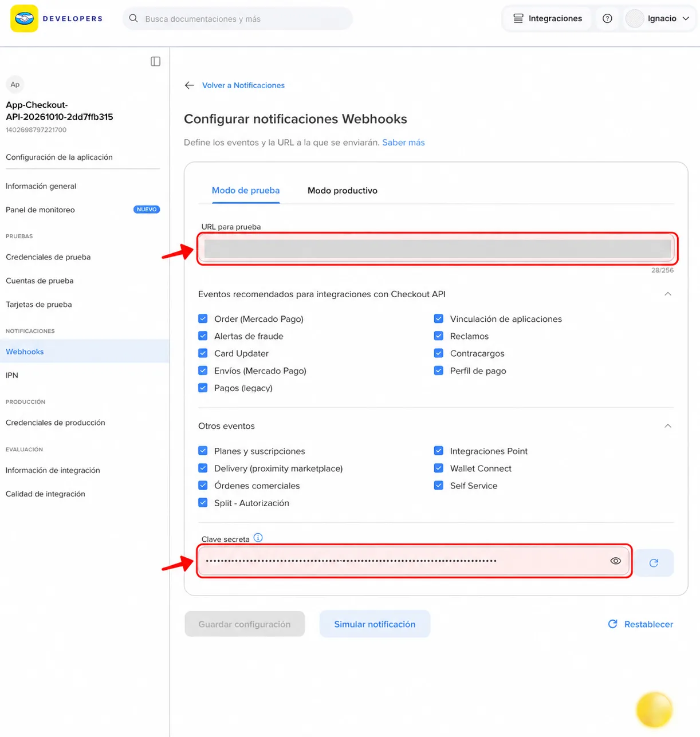The width and height of the screenshot is (700, 737).
Task: Toggle Planes y suscripciones checkbox
Action: (203, 451)
